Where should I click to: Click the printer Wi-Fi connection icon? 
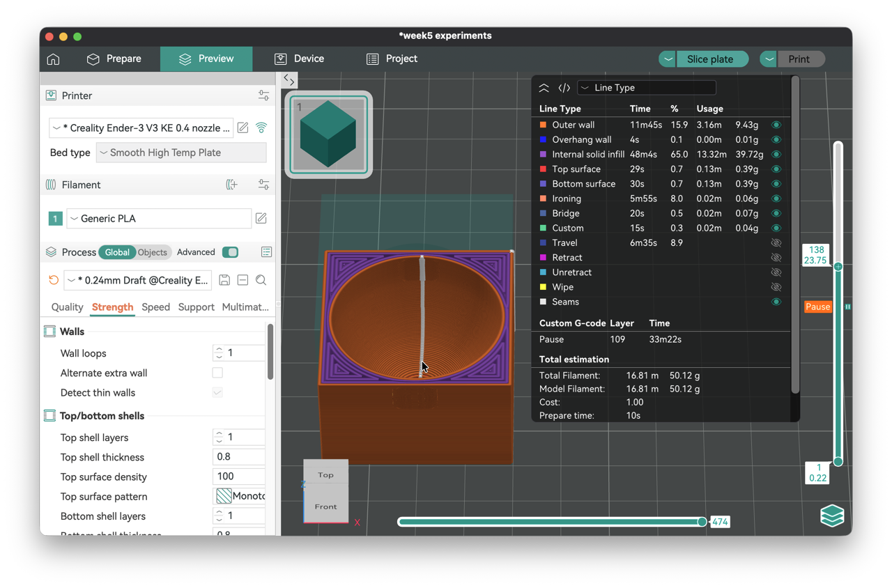tap(261, 128)
